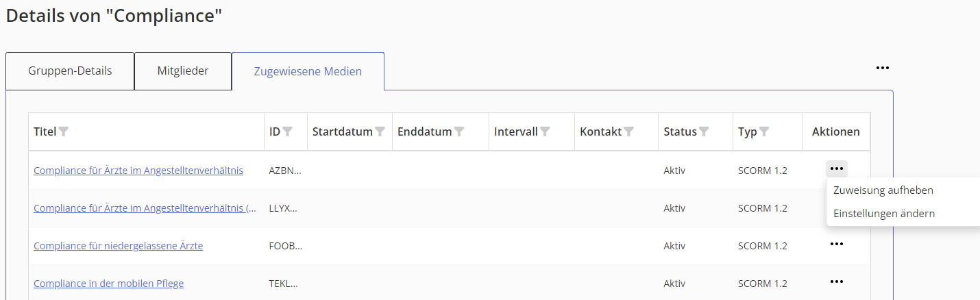
Task: Open the group's more-options menu above the table
Action: point(883,68)
